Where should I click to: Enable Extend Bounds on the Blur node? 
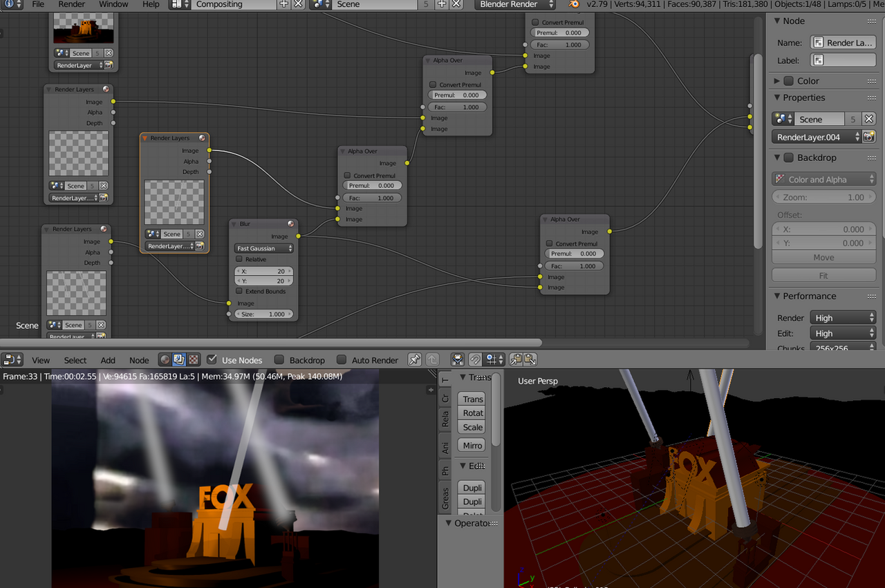[x=239, y=292]
